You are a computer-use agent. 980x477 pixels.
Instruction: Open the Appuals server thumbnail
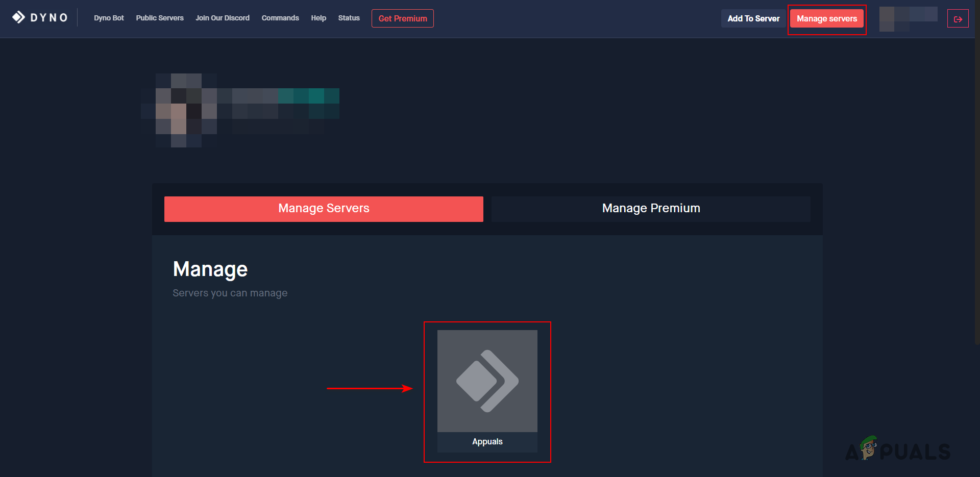tap(487, 381)
